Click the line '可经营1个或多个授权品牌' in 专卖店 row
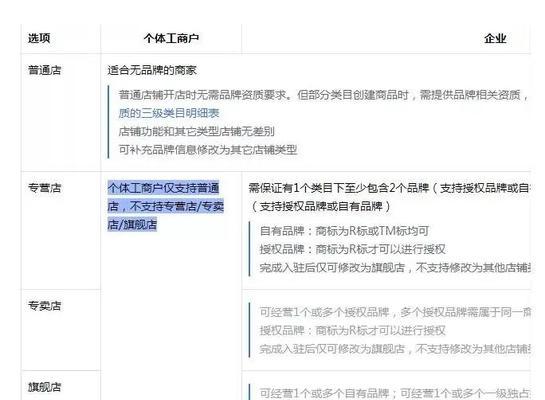Viewport: 545px width, 400px height. pyautogui.click(x=324, y=312)
